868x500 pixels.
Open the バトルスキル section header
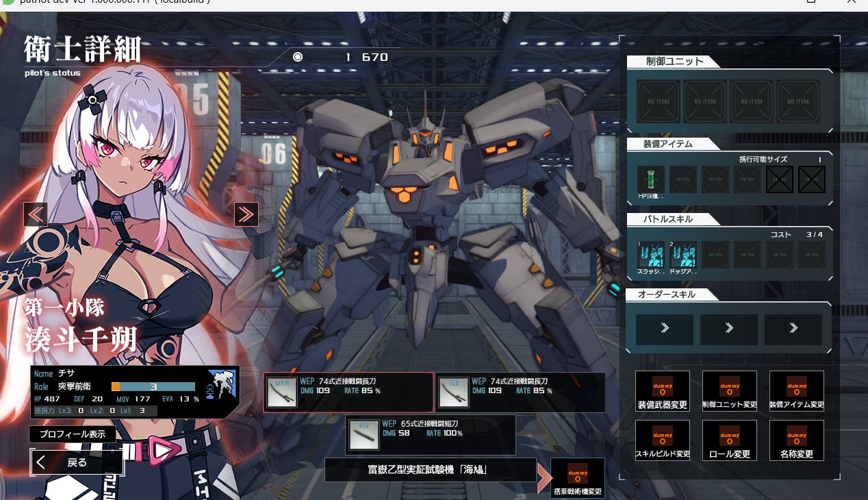tap(674, 219)
